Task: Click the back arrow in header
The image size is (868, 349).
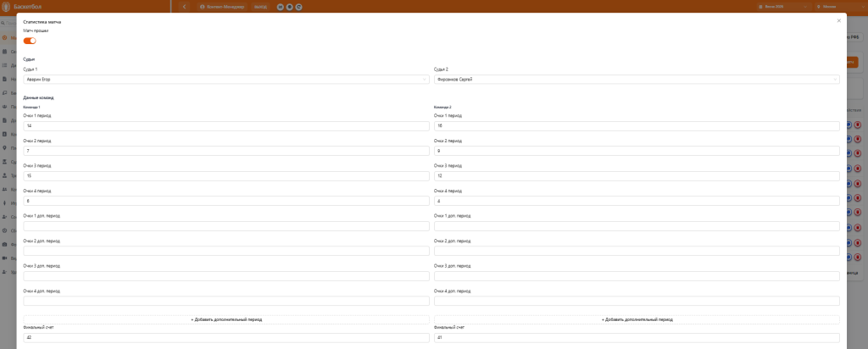Action: click(184, 7)
